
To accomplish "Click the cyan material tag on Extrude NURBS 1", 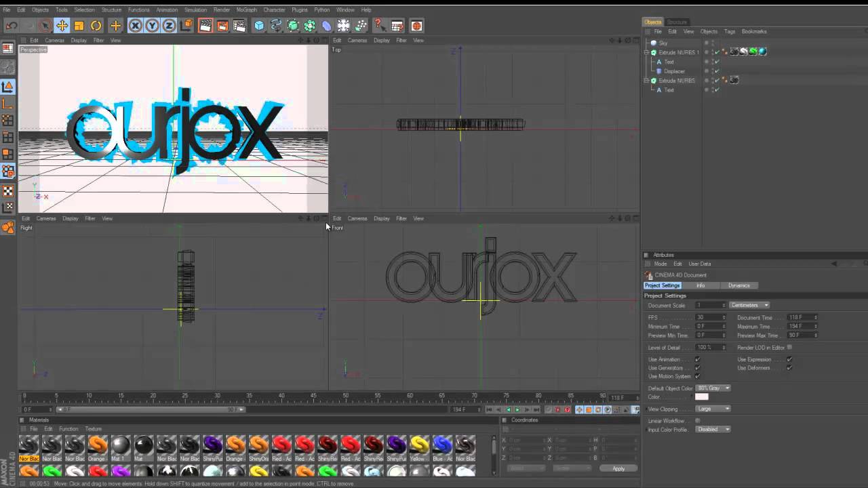I will click(x=762, y=52).
